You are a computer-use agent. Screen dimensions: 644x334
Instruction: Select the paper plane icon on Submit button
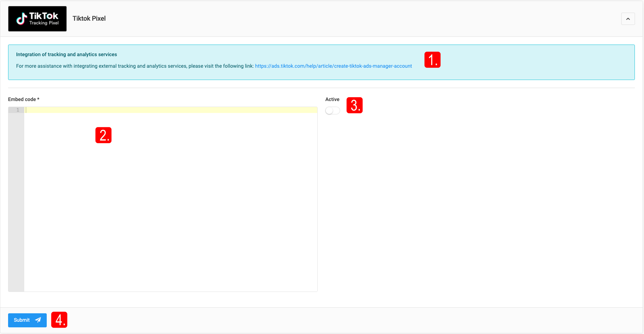pos(38,320)
